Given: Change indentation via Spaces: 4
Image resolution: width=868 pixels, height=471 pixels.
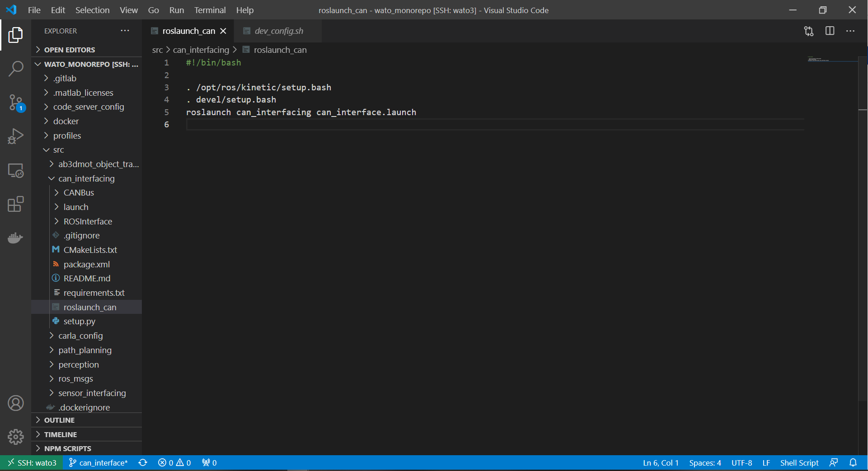Looking at the screenshot, I should point(705,463).
